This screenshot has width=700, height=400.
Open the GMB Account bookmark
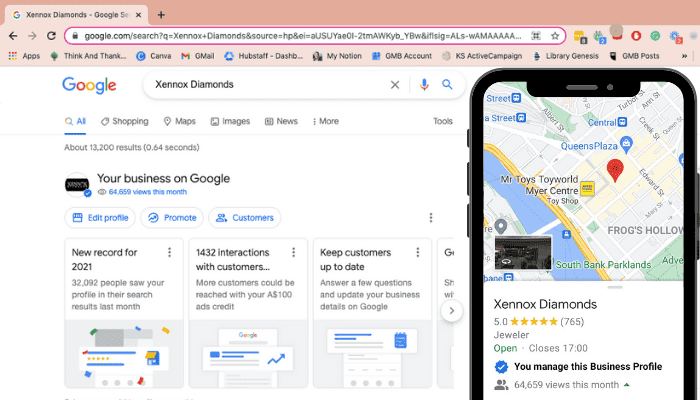pyautogui.click(x=402, y=56)
